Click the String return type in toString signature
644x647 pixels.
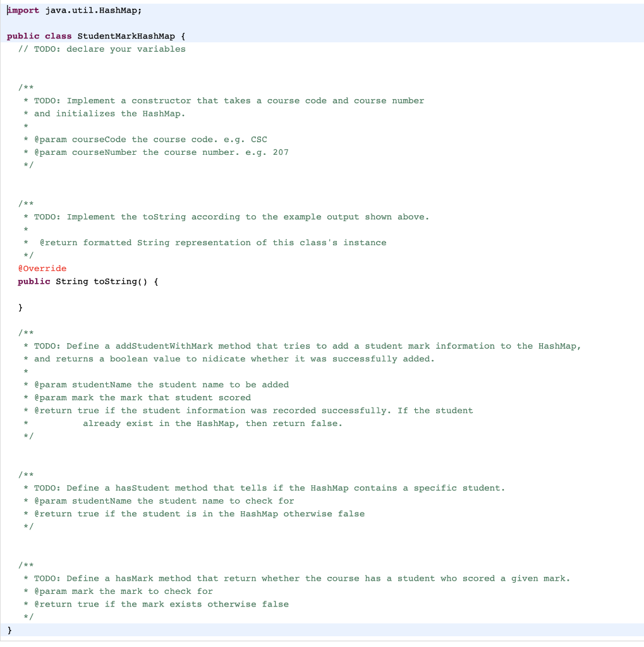point(71,281)
